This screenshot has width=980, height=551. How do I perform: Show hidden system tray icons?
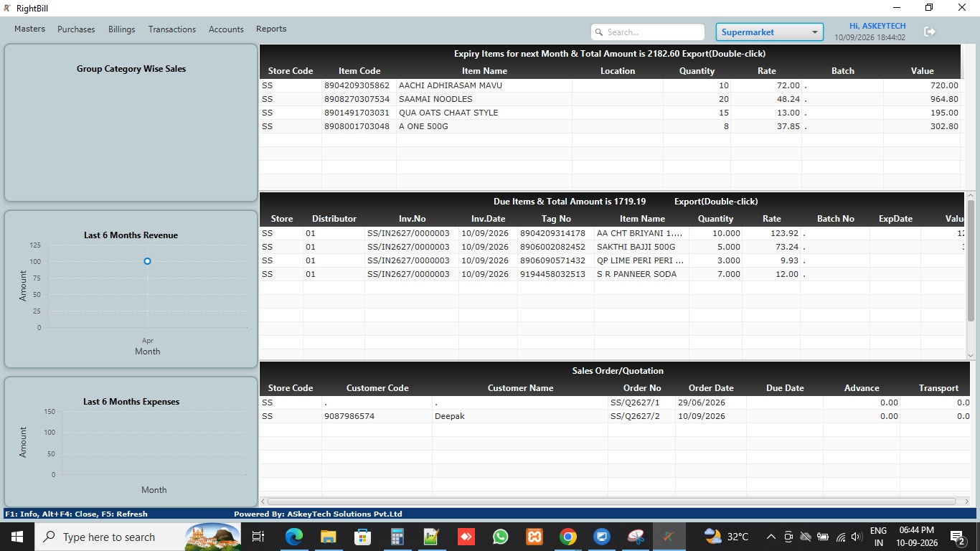(x=771, y=537)
